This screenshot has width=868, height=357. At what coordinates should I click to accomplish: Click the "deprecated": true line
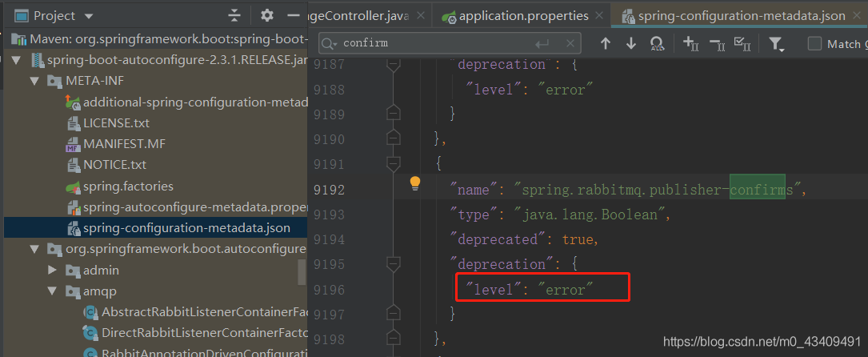click(526, 239)
